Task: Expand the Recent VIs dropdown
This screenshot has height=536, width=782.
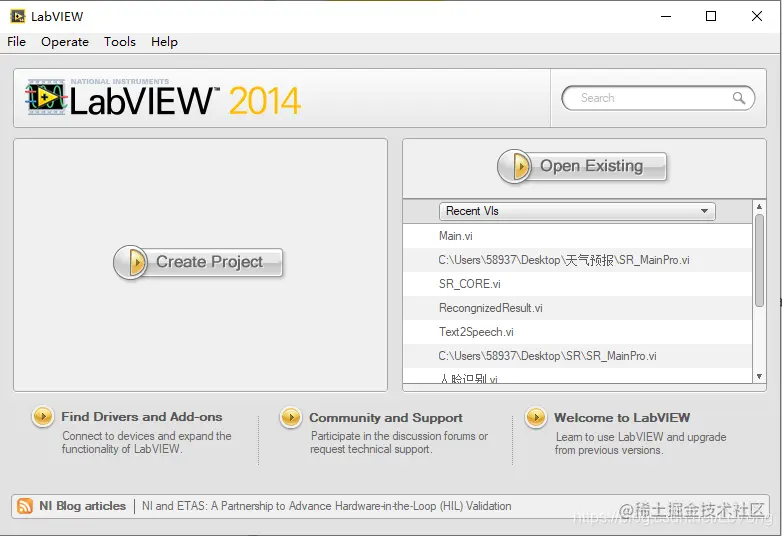Action: [x=577, y=211]
